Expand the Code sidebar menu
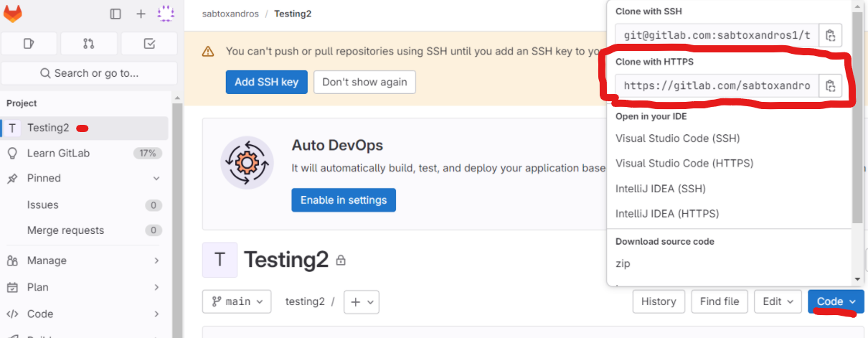Image resolution: width=868 pixels, height=338 pixels. pyautogui.click(x=85, y=314)
